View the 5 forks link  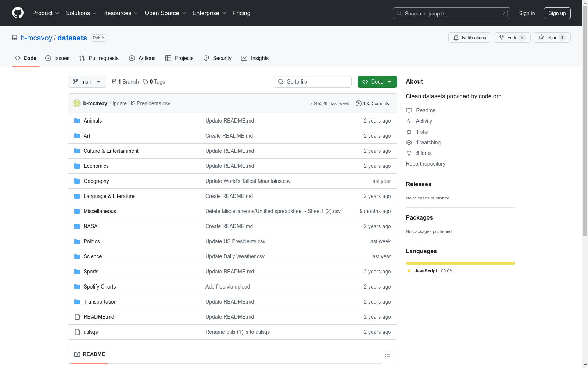click(x=419, y=153)
